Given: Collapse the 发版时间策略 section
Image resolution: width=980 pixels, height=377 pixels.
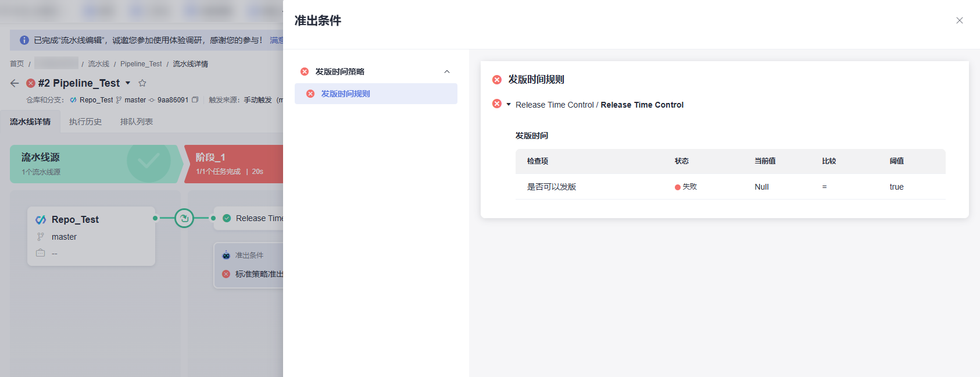Looking at the screenshot, I should (x=447, y=72).
